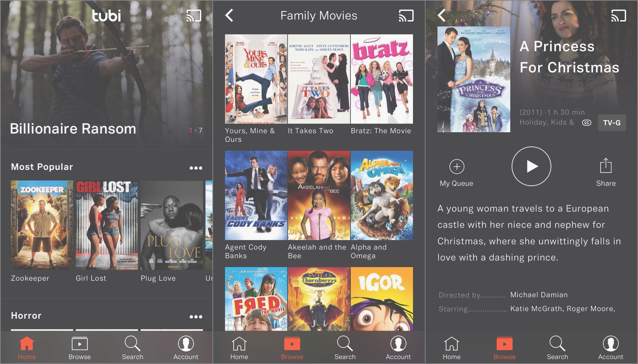Open the Most Popular more options dots
Image resolution: width=638 pixels, height=364 pixels.
click(196, 168)
